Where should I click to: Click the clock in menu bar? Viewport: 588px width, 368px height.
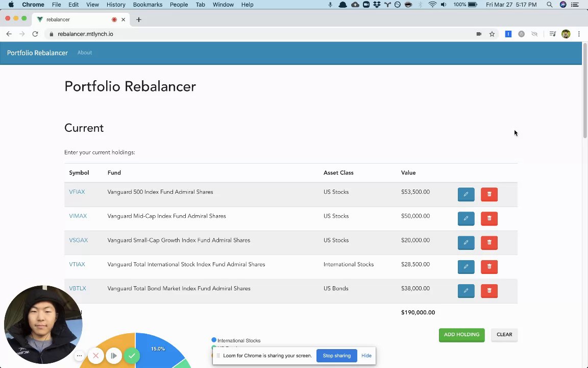[511, 5]
